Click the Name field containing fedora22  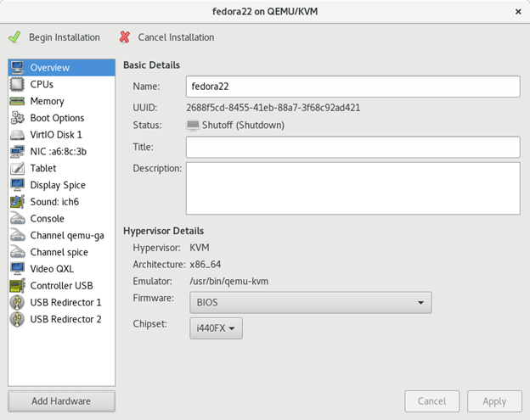(352, 87)
